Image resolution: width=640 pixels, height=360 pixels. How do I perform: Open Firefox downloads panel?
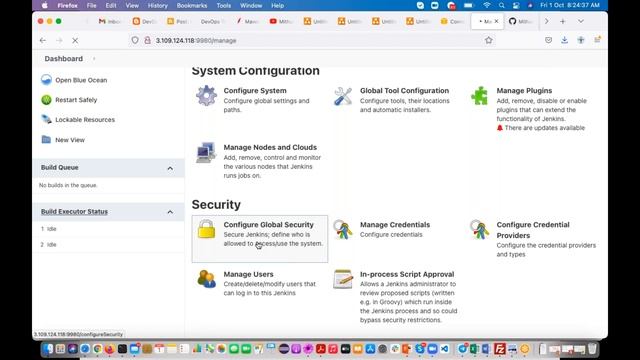pyautogui.click(x=564, y=40)
